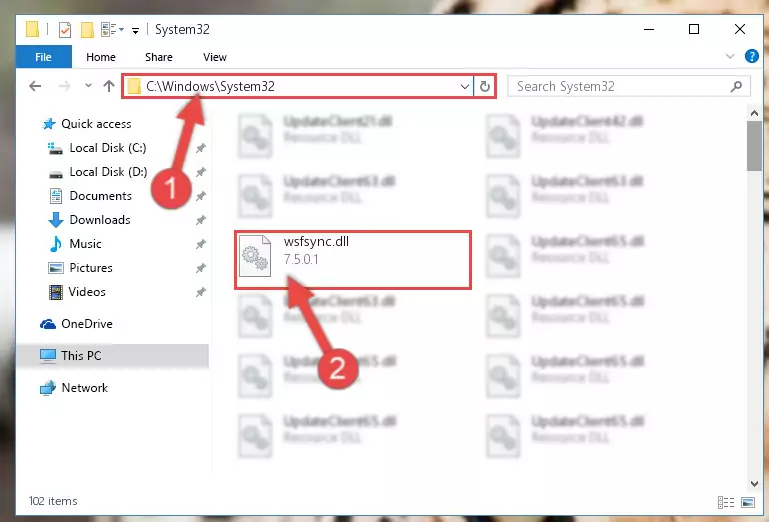Select the wsfsync.dll file

353,260
